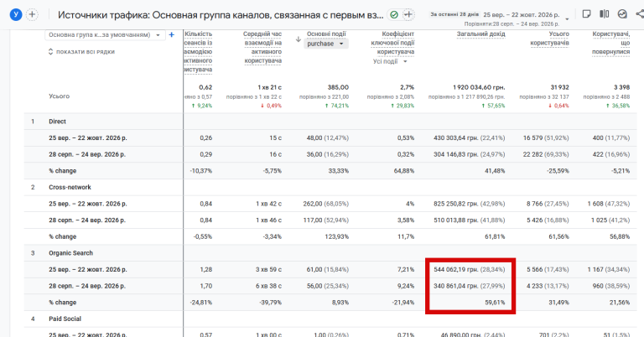
Task: Click Organic Search returning users '1 167 (34,34%)'
Action: click(608, 269)
